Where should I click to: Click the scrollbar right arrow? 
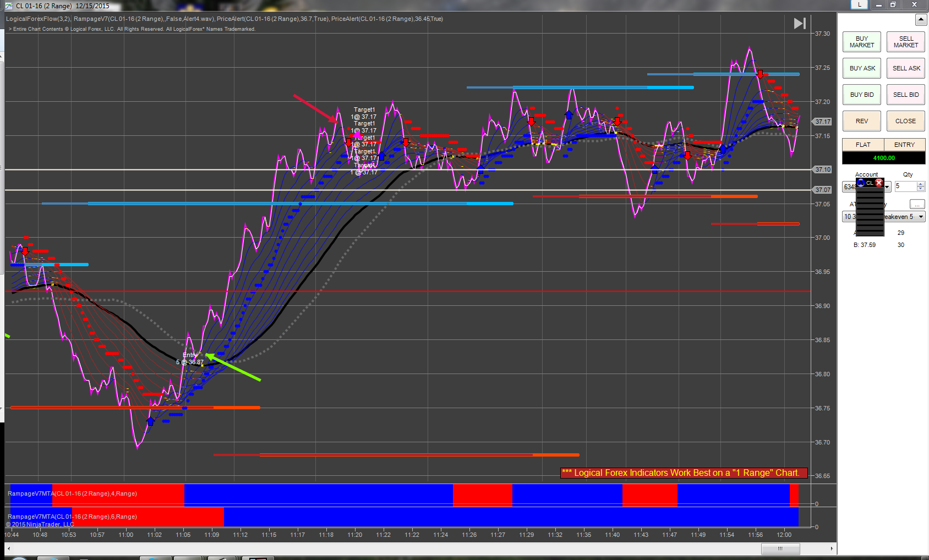[x=832, y=548]
